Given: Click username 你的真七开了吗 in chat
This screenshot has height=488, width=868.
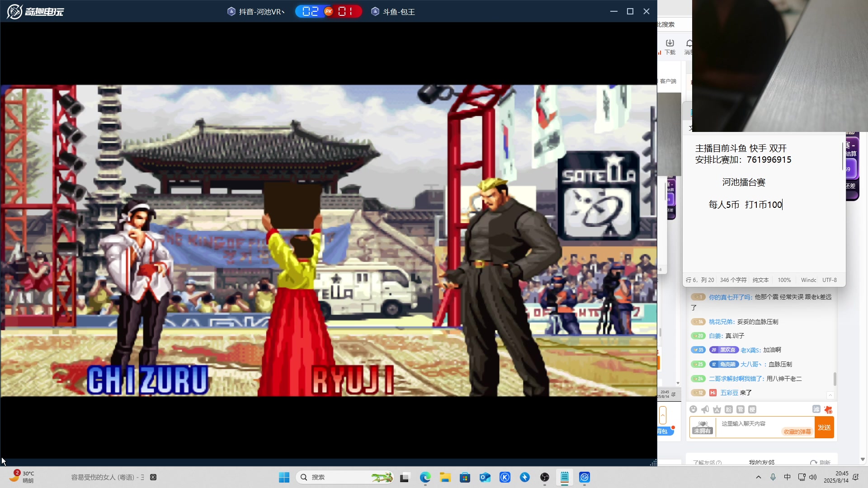Looking at the screenshot, I should pos(730,297).
